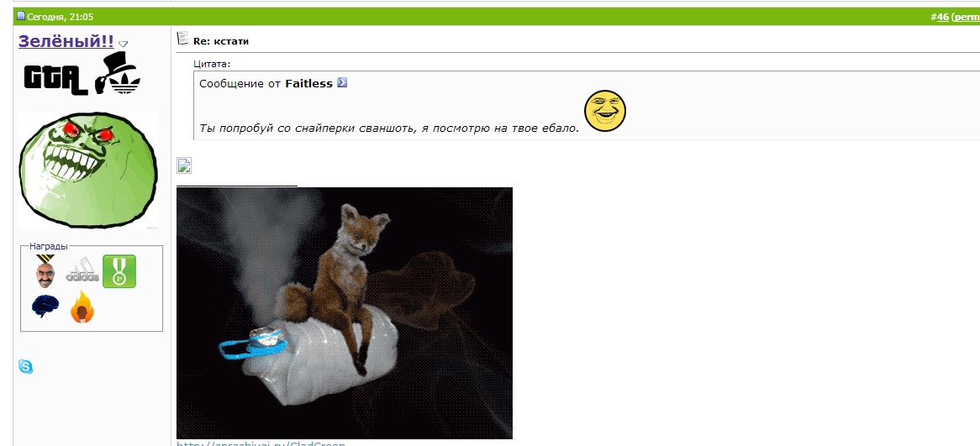Click the gray adidas award icon
This screenshot has width=980, height=446.
pos(82,272)
